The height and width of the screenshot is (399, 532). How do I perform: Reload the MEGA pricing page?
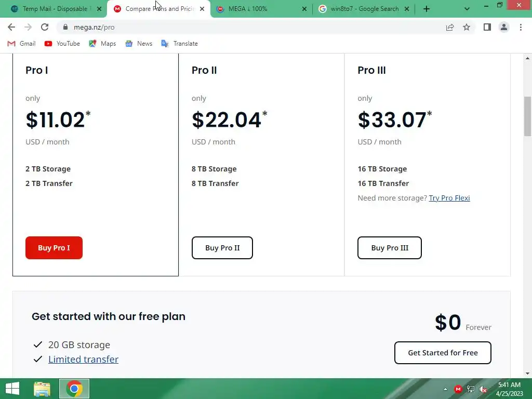(x=45, y=27)
